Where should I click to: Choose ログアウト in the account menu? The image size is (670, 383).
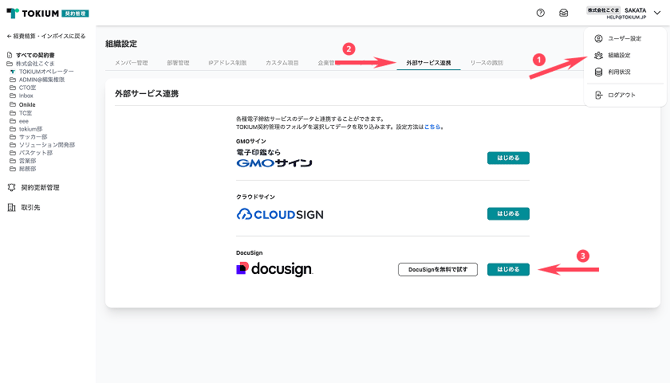[x=622, y=95]
